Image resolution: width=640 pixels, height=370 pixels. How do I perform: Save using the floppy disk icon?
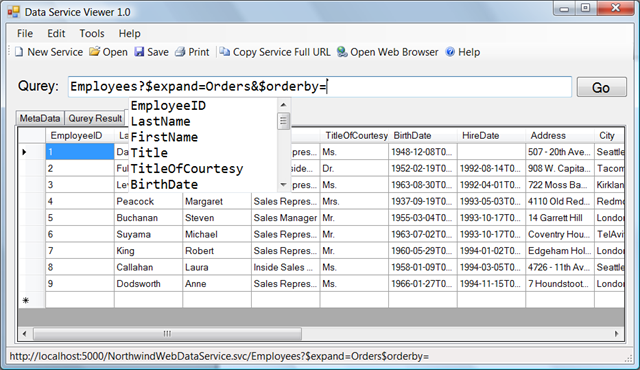pos(139,52)
